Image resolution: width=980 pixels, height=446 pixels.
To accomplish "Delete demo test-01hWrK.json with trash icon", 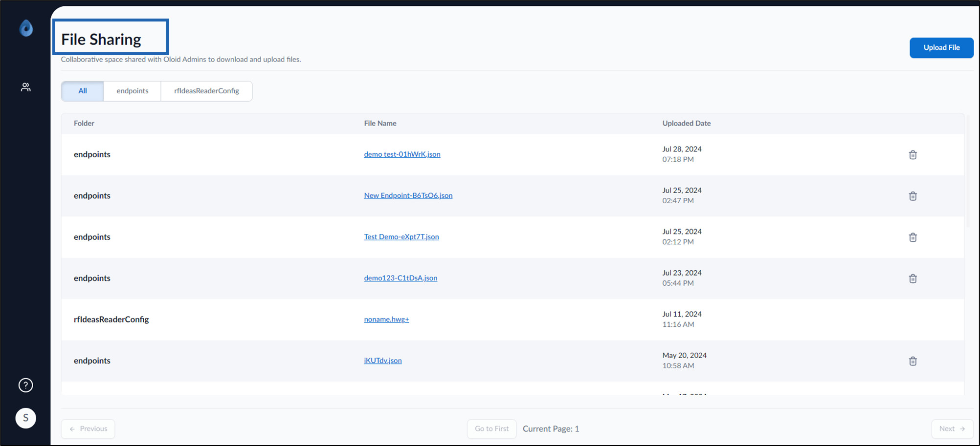I will [913, 155].
